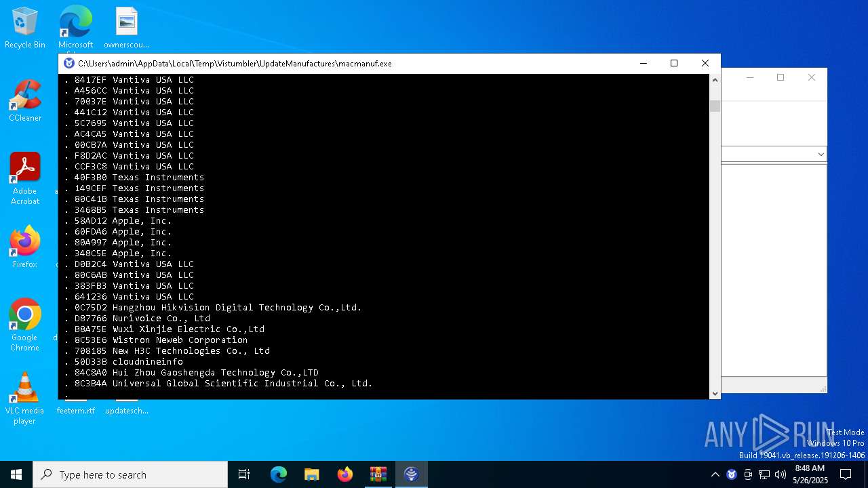Click the console title path text

pyautogui.click(x=235, y=64)
